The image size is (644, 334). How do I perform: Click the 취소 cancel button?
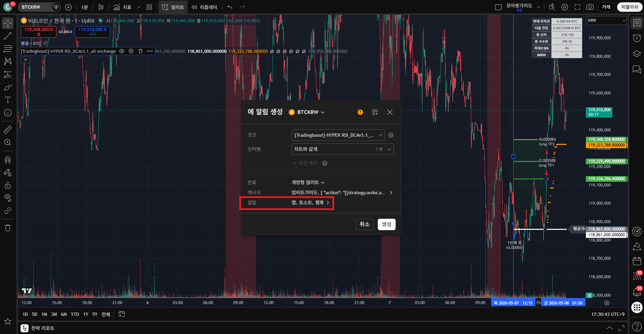tap(365, 224)
